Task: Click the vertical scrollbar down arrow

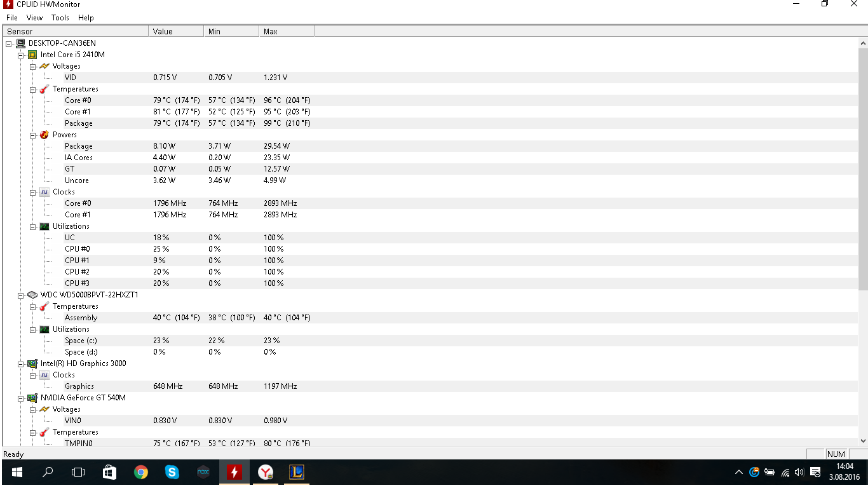Action: 862,440
